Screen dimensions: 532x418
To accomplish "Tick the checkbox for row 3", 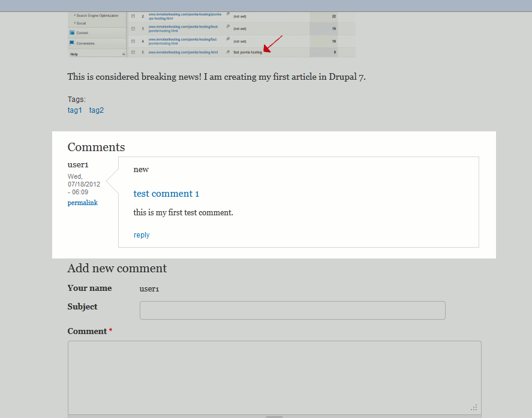I will (x=133, y=28).
